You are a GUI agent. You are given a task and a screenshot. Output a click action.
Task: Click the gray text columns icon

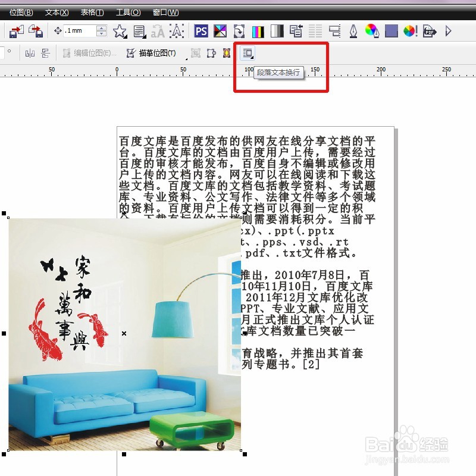tap(315, 31)
